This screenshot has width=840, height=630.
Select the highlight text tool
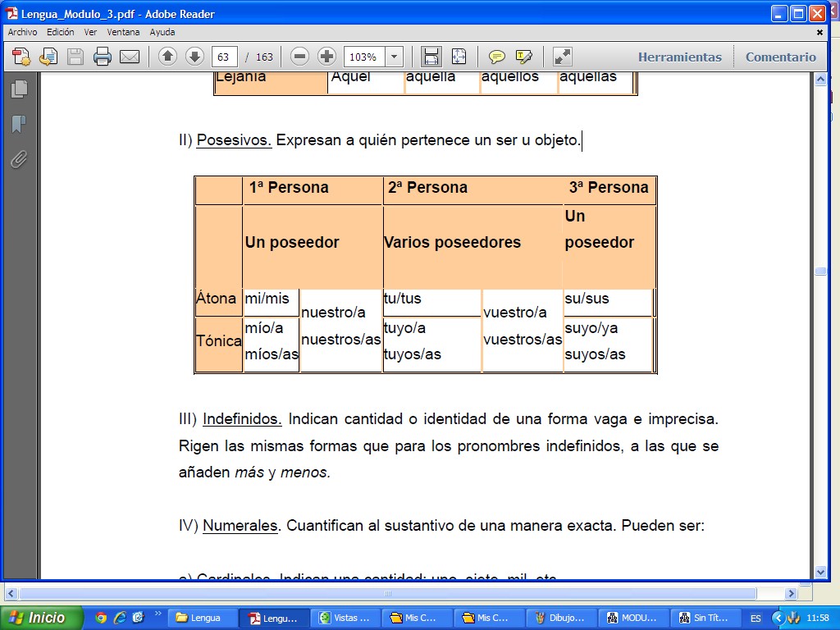point(523,57)
